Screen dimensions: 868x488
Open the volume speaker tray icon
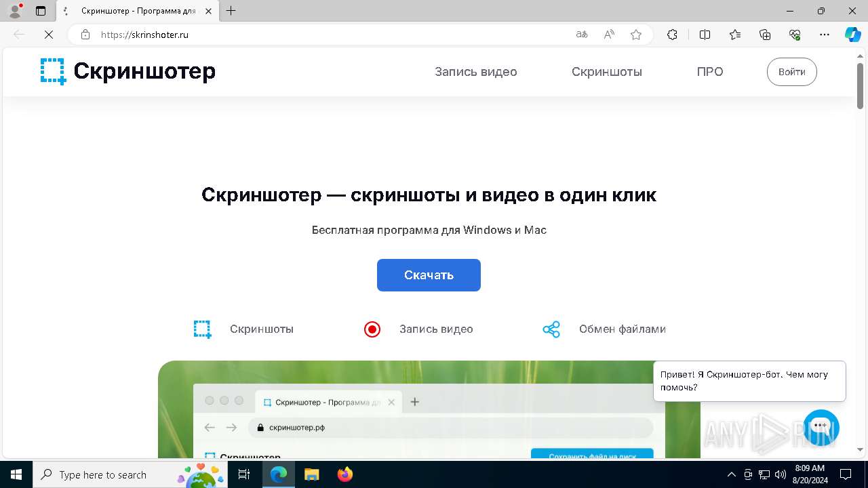click(x=780, y=474)
